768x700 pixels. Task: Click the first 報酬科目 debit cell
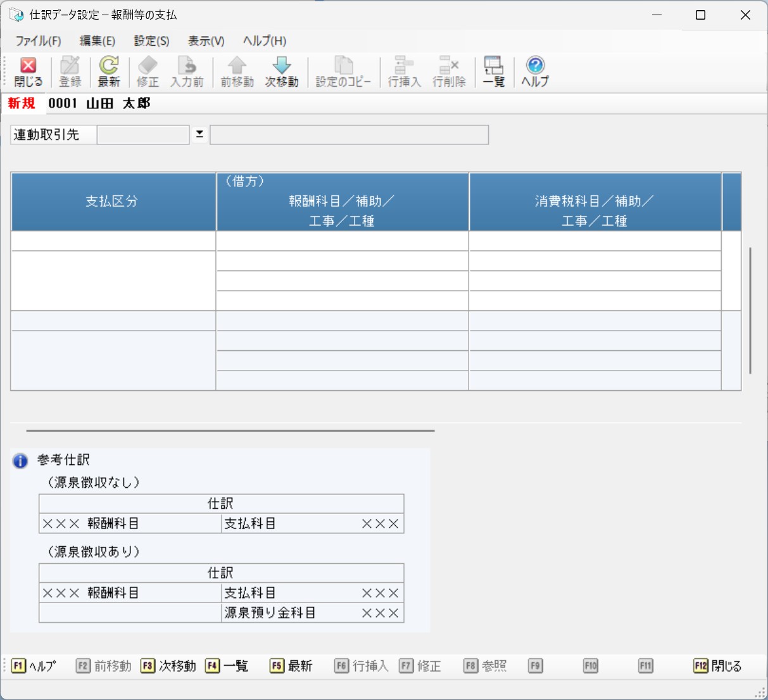click(342, 241)
